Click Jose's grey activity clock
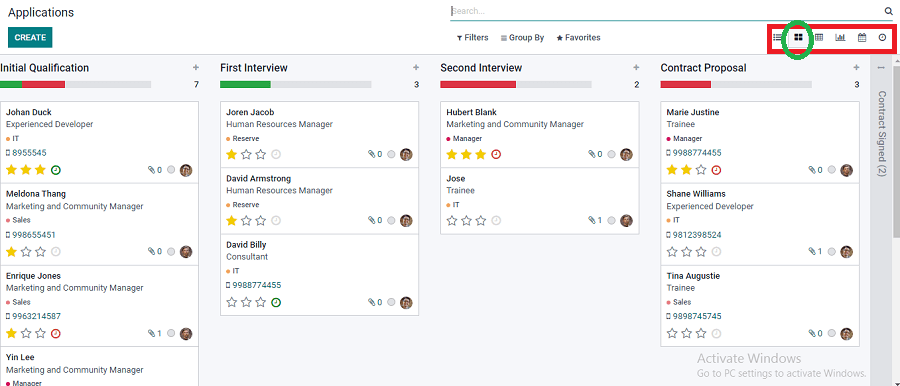The height and width of the screenshot is (386, 900). (496, 221)
